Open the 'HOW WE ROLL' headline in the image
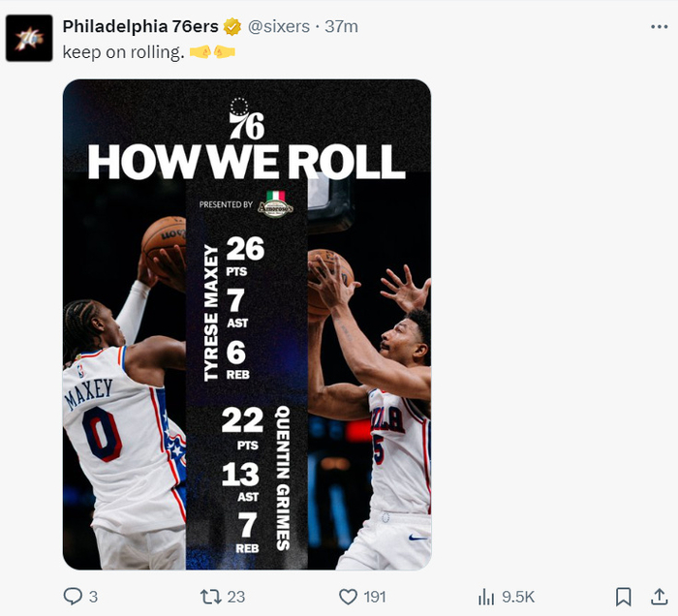678x616 pixels. [x=246, y=162]
